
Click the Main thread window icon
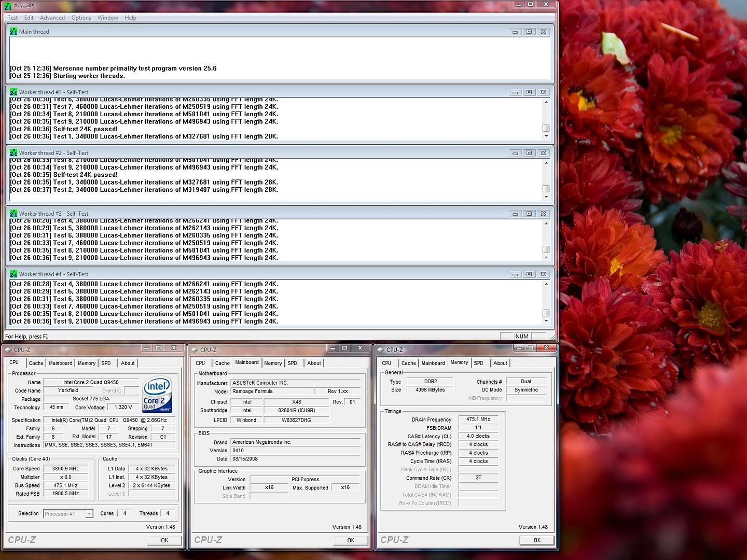coord(13,32)
